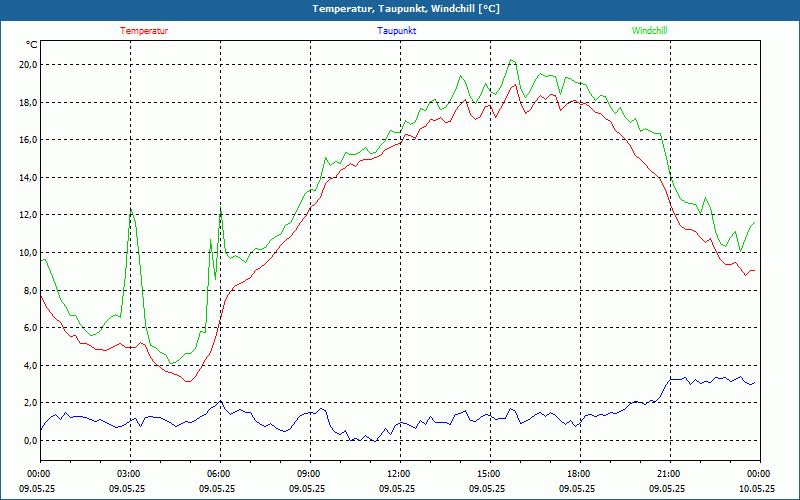Click the °C unit label above the y-axis
Screen dimensions: 800x500
pyautogui.click(x=32, y=45)
